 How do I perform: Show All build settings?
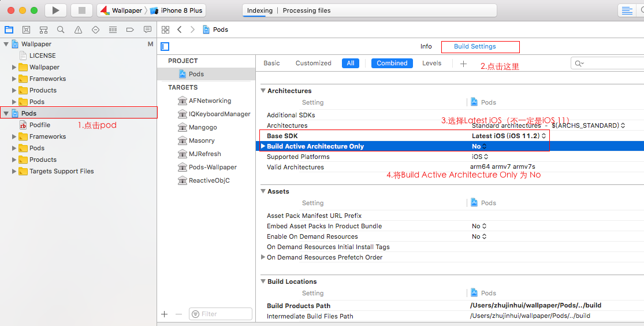351,64
